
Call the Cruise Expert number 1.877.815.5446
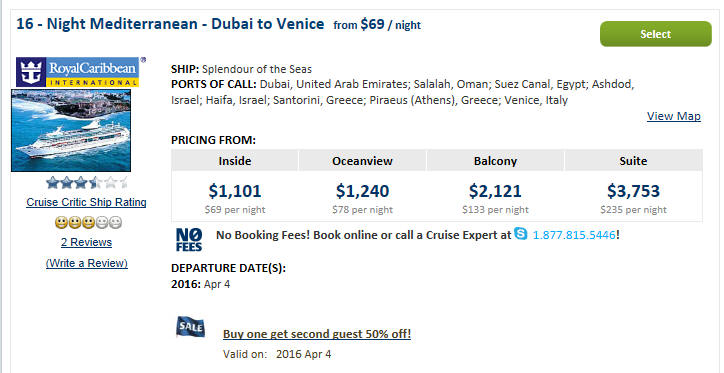[x=574, y=235]
